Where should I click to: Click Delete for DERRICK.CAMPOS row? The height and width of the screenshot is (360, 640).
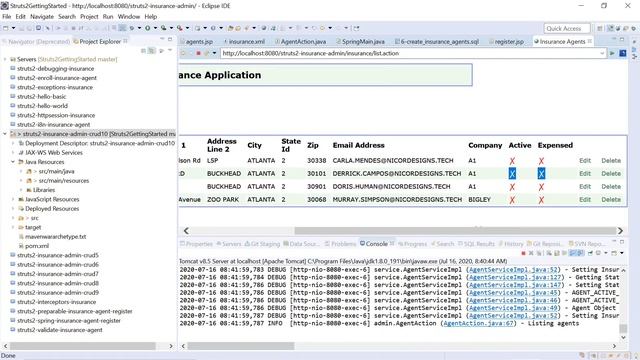611,174
